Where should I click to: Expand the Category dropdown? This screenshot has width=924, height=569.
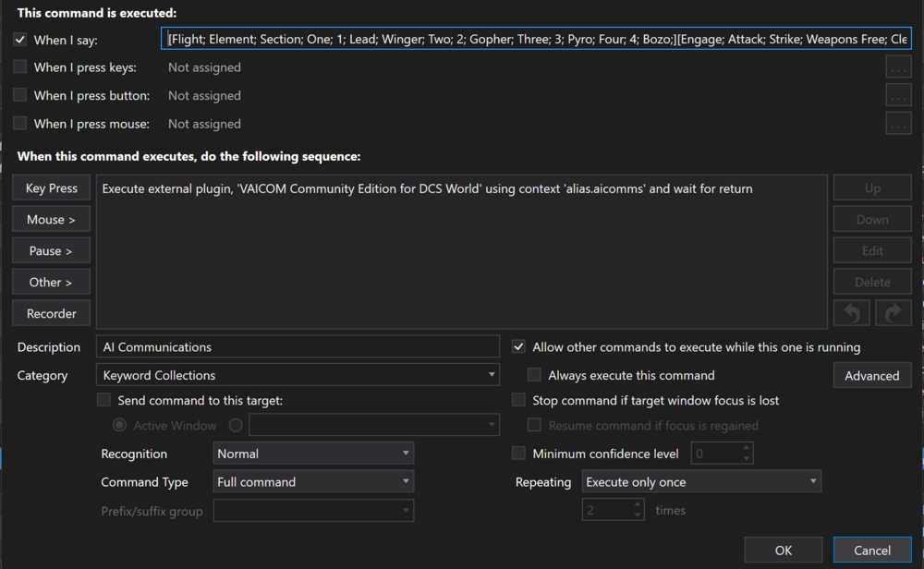[x=492, y=375]
